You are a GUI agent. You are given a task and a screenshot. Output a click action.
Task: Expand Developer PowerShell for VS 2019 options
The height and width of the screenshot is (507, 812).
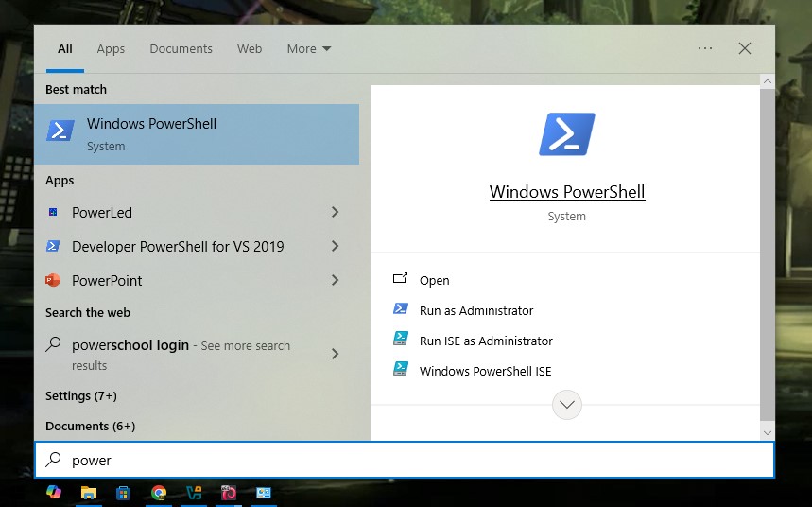335,247
